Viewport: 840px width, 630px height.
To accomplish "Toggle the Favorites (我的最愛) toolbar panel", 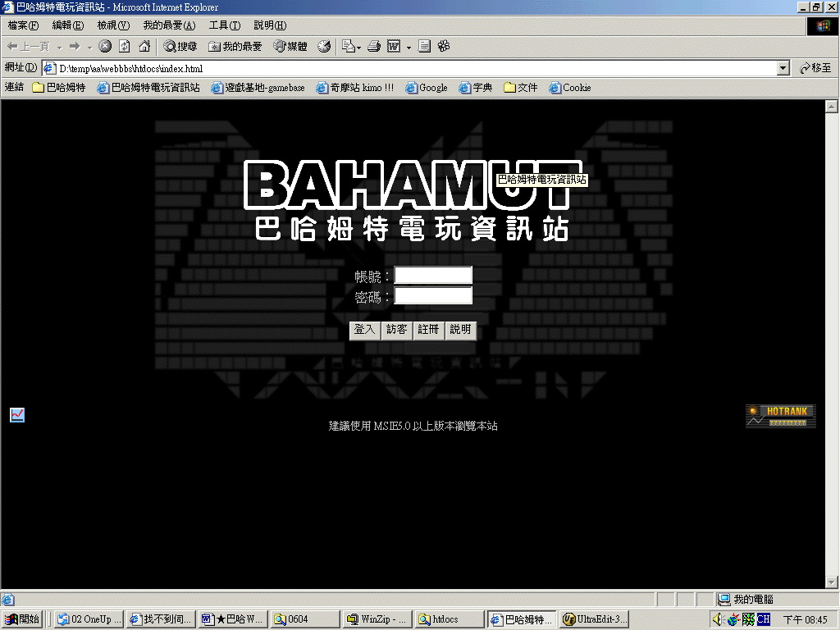I will point(235,47).
